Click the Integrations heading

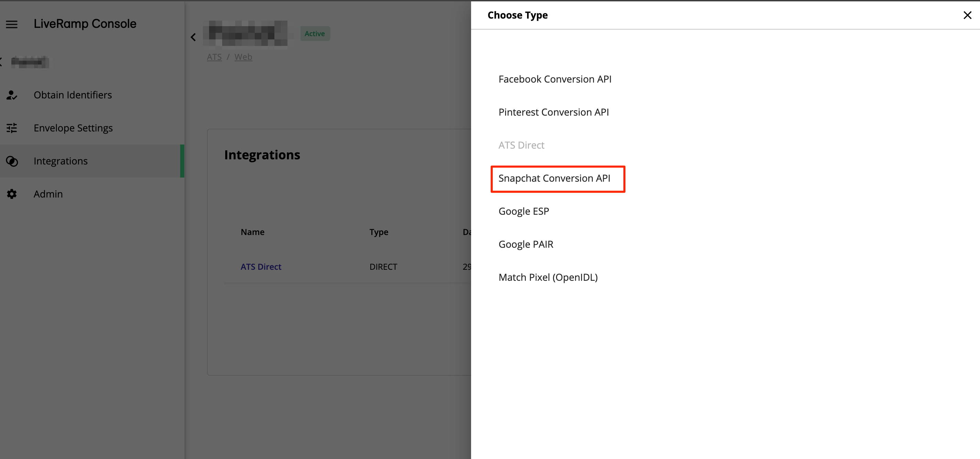[x=262, y=155]
